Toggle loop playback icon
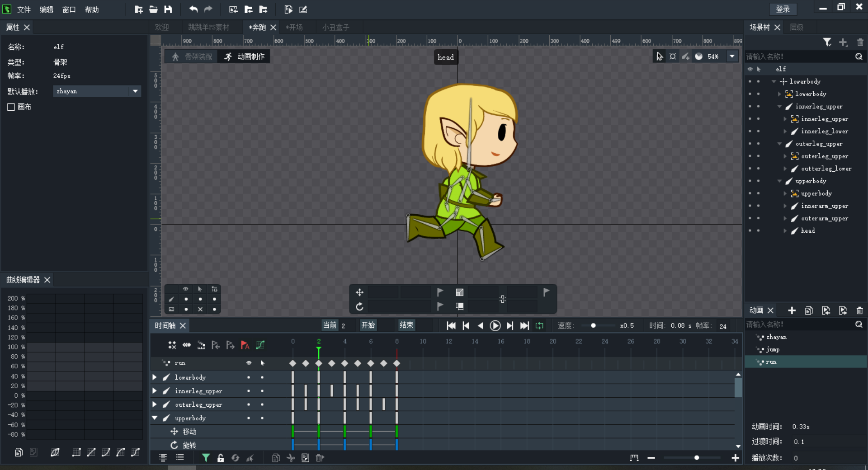Screen dimensions: 868x470 click(x=539, y=325)
